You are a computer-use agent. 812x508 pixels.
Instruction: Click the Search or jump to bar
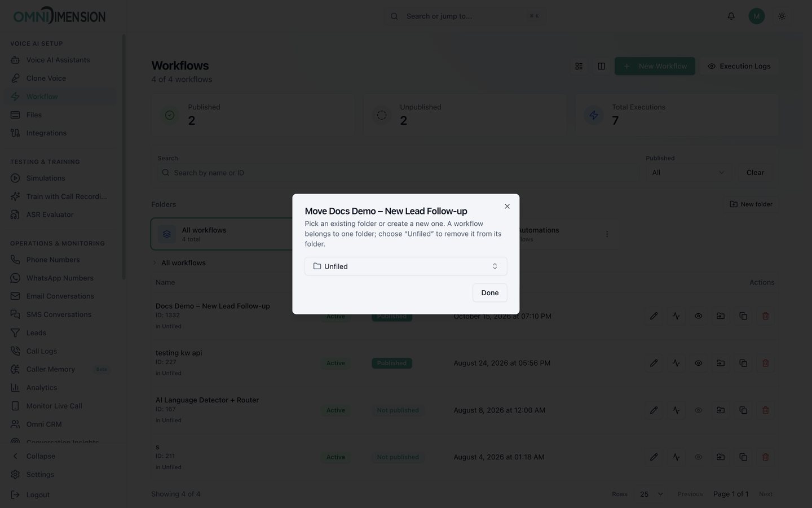tap(465, 16)
